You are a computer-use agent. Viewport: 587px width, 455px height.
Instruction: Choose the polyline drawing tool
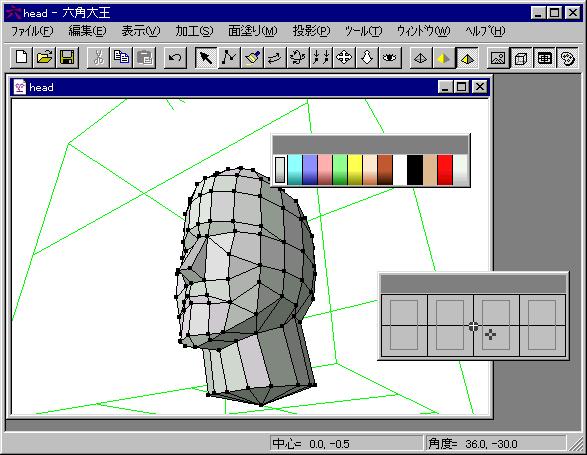[x=229, y=58]
